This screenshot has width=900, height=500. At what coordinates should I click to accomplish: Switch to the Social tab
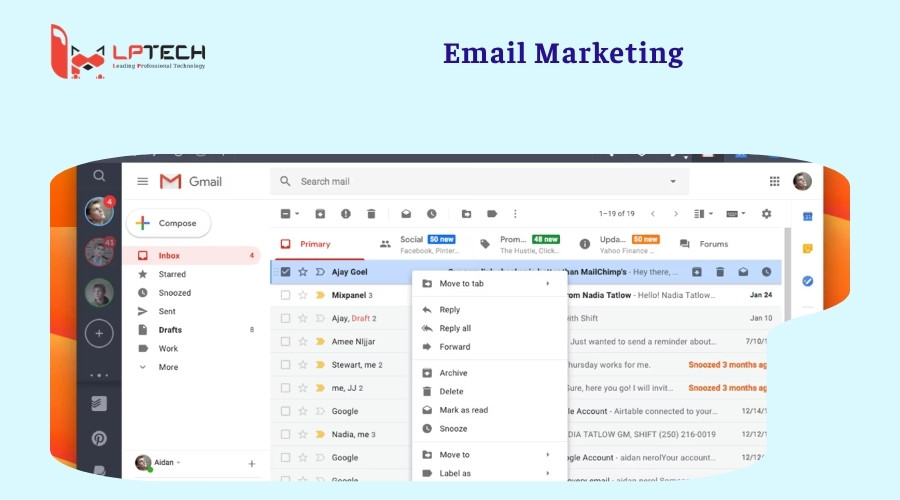[421, 244]
